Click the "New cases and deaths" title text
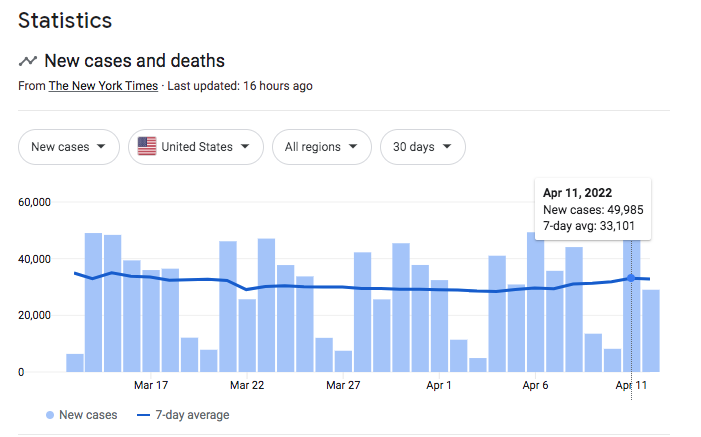 (134, 61)
